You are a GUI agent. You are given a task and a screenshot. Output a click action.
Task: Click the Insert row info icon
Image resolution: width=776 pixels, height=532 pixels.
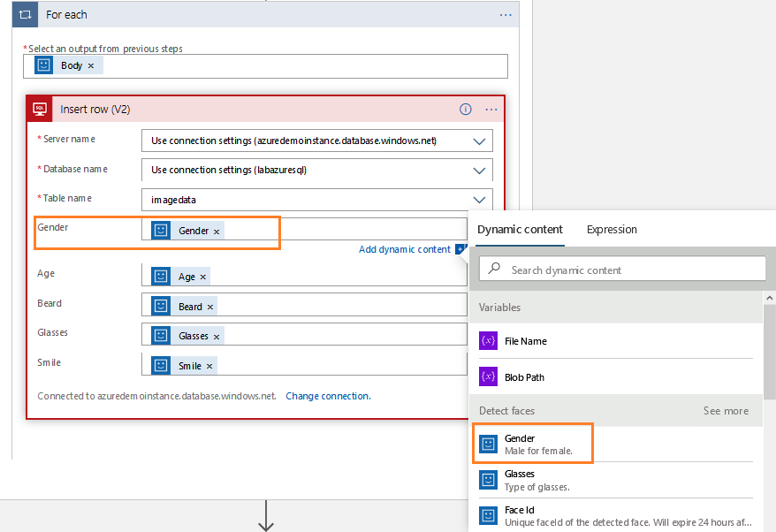click(466, 110)
